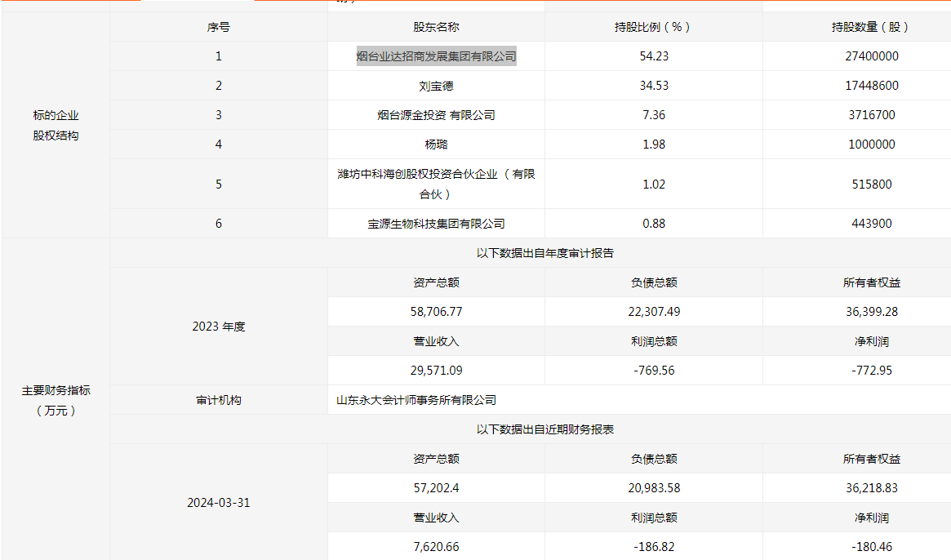Viewport: 951px width, 560px height.
Task: Click shareholder 烟台源金投资 有限公司
Action: click(436, 115)
